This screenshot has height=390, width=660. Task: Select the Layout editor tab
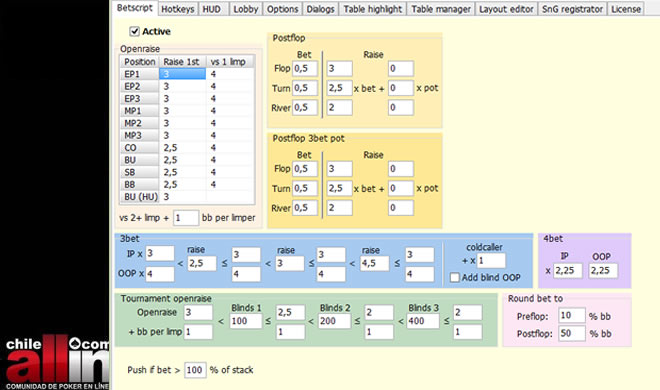(x=506, y=9)
